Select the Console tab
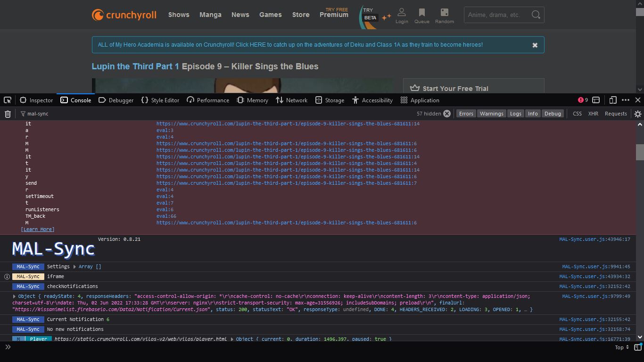This screenshot has width=644, height=362. coord(75,100)
